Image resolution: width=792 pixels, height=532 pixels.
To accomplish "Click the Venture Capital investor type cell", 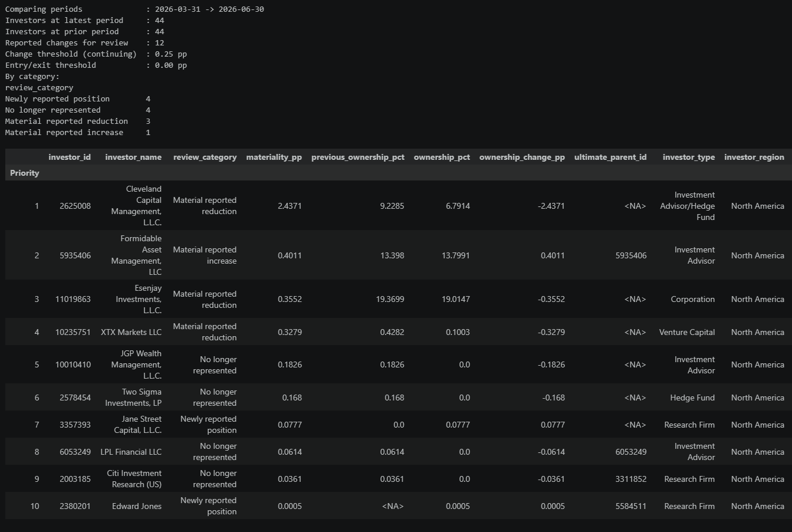I will coord(687,332).
